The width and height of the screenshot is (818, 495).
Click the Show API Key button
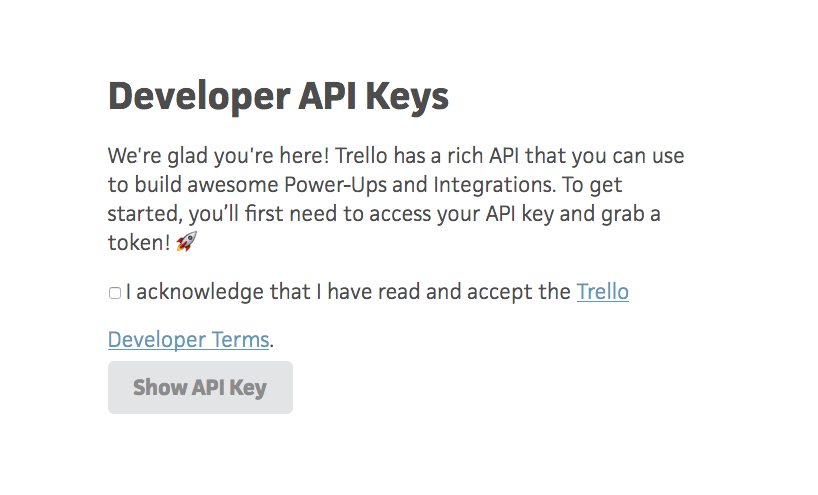point(200,388)
